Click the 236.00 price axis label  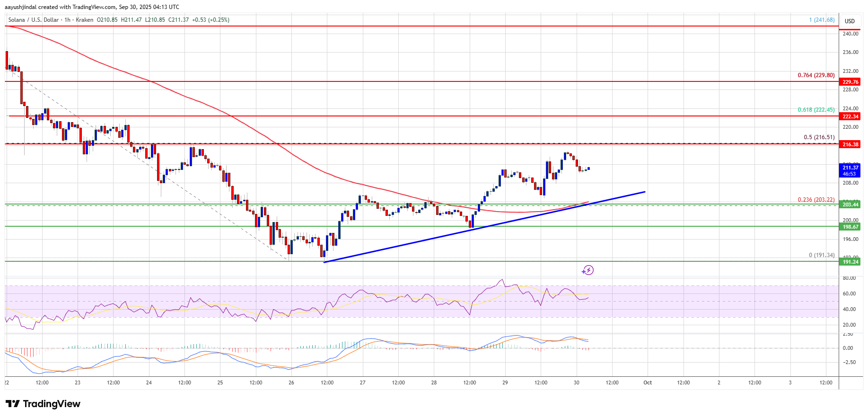pos(850,53)
